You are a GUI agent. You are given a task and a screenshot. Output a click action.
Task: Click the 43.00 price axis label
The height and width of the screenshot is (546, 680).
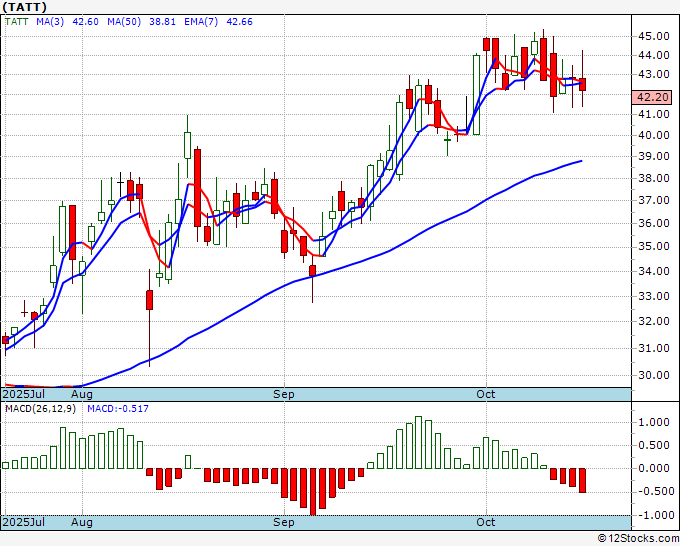654,74
